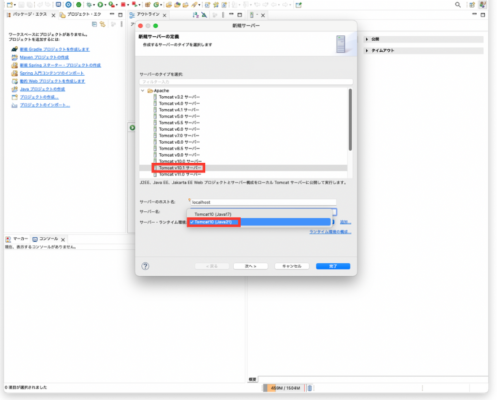This screenshot has width=497, height=400.
Task: Open the New wizard toolbar icon
Action: pyautogui.click(x=10, y=5)
